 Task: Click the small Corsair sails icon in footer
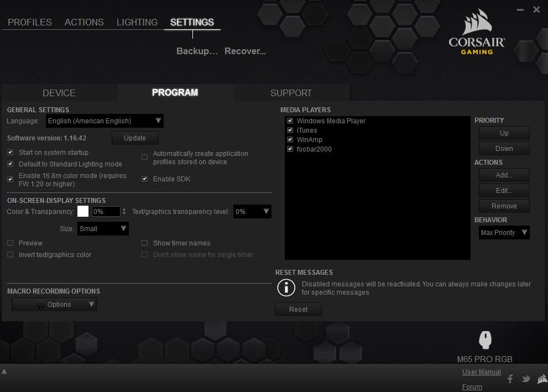[x=541, y=379]
